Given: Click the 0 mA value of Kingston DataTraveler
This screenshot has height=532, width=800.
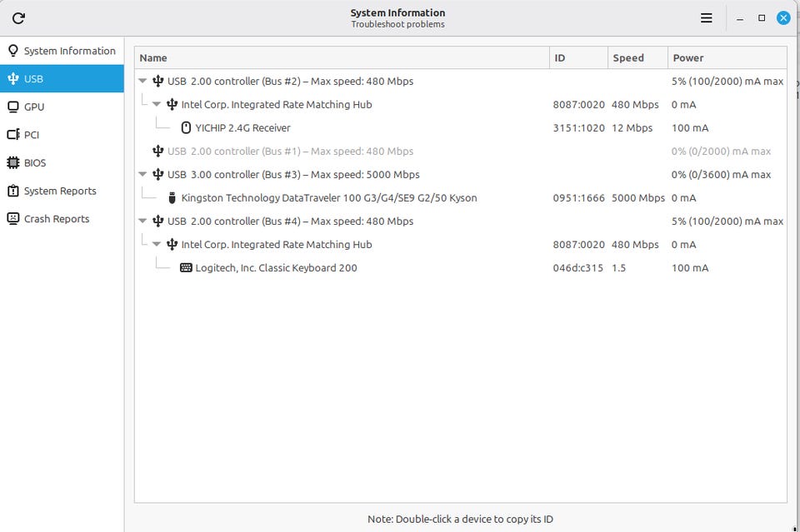Looking at the screenshot, I should pos(683,197).
